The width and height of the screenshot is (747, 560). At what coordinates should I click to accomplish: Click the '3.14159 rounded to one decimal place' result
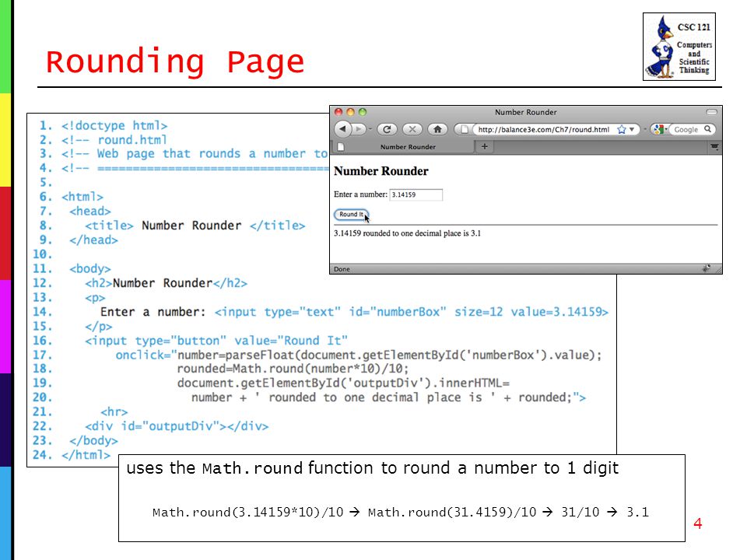407,233
